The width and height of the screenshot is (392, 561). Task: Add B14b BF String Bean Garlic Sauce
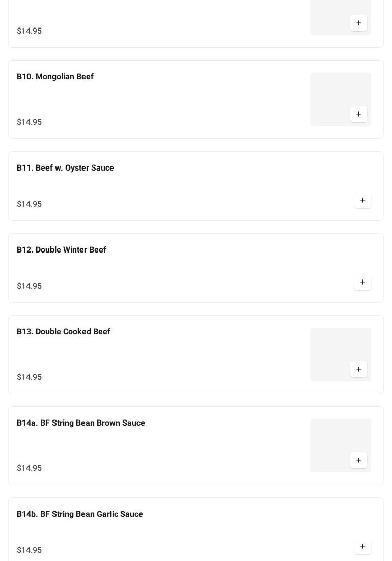coord(362,546)
